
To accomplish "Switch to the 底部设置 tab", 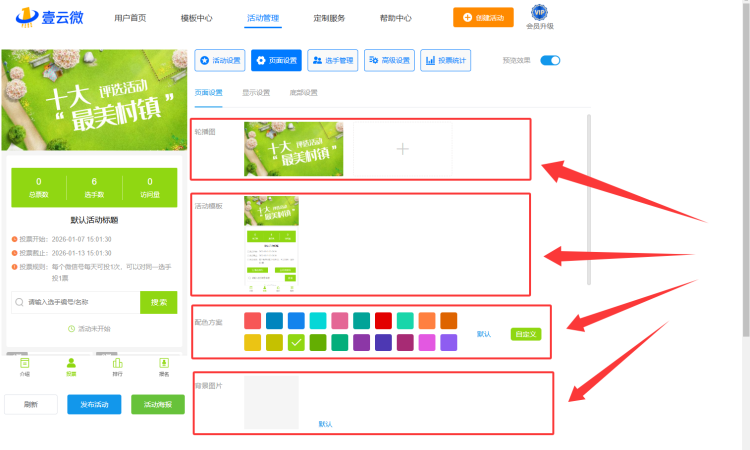I will click(x=304, y=92).
